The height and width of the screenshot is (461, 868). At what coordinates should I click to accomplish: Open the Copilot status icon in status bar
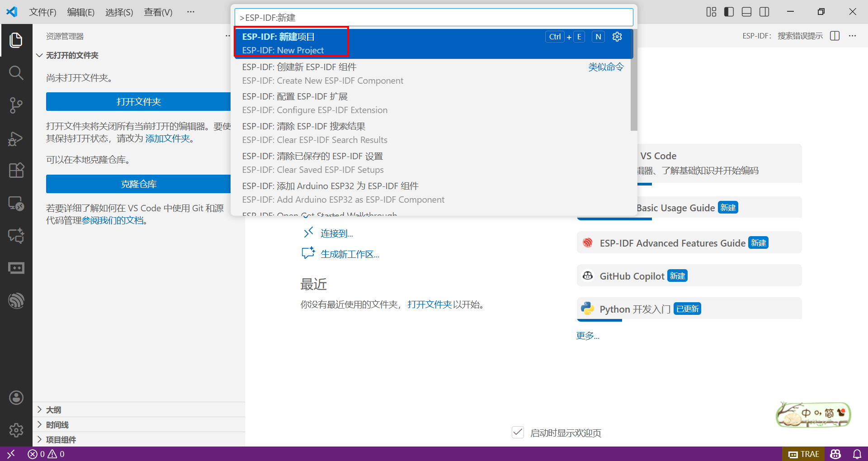[x=835, y=454]
